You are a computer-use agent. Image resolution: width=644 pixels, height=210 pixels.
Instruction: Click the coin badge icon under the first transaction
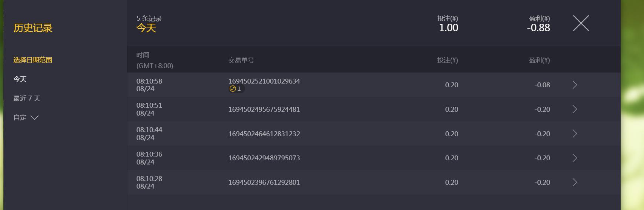233,89
